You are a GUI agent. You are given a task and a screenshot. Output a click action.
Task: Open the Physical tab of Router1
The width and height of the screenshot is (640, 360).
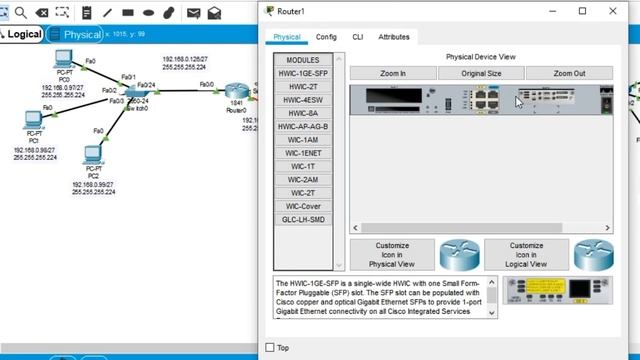click(287, 37)
